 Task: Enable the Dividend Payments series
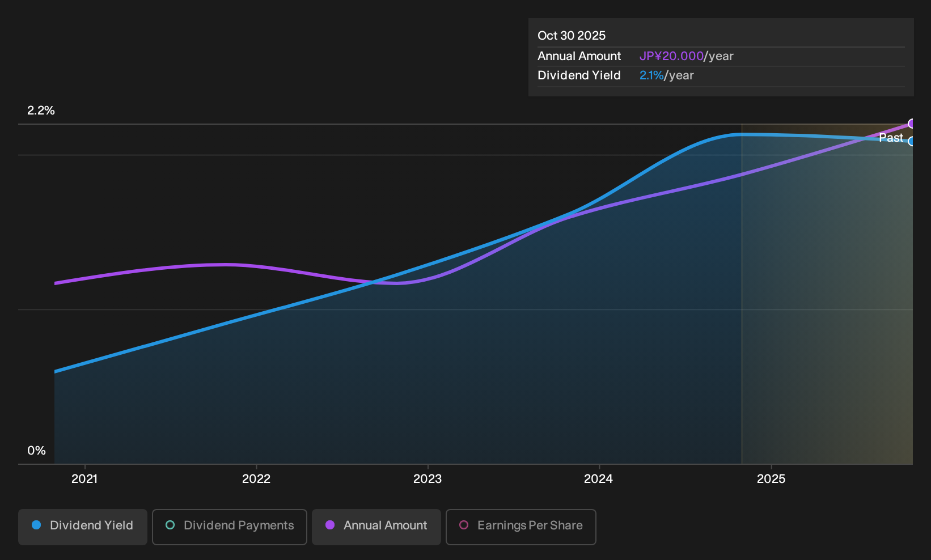tap(230, 527)
